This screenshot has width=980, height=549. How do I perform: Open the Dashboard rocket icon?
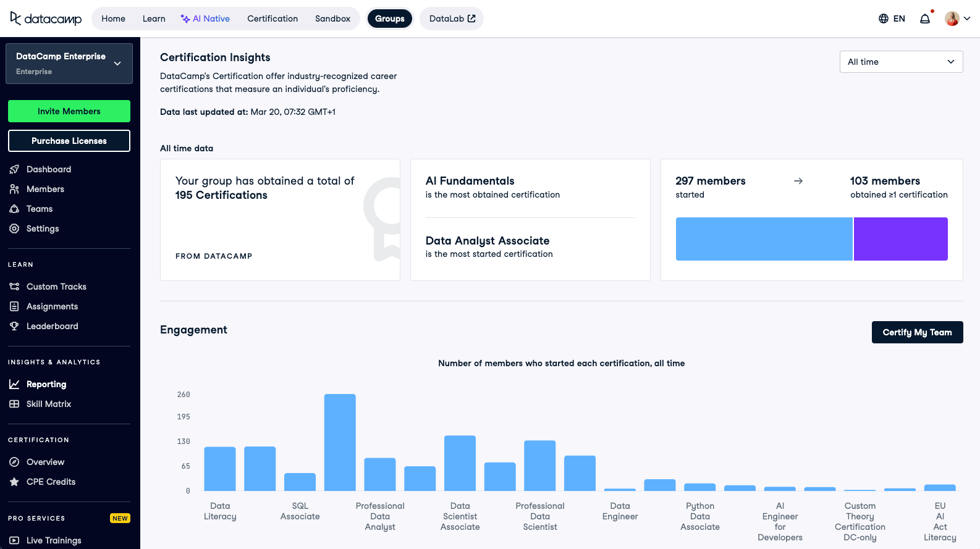14,169
